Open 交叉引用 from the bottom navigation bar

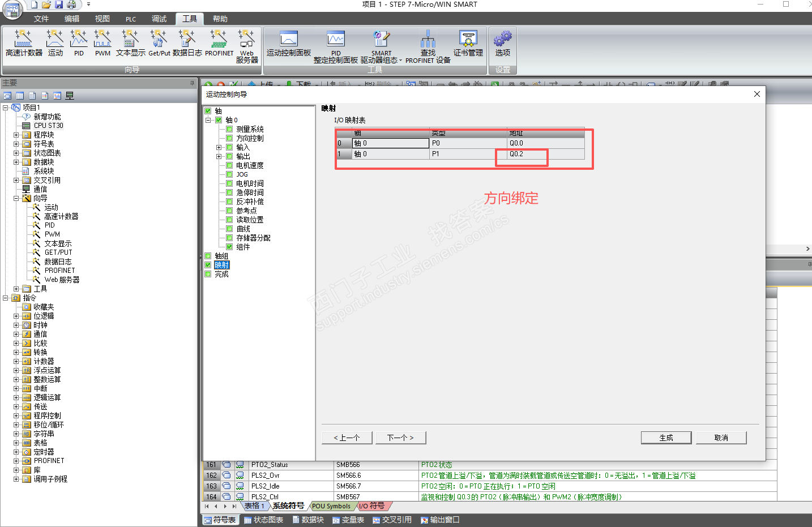(x=392, y=520)
